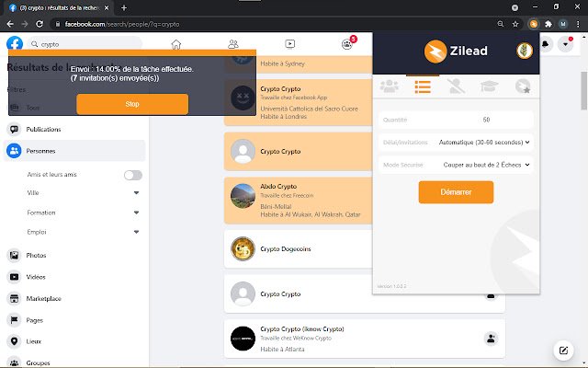The height and width of the screenshot is (368, 588).
Task: Click Abdo Crypto profile picture
Action: 243,196
